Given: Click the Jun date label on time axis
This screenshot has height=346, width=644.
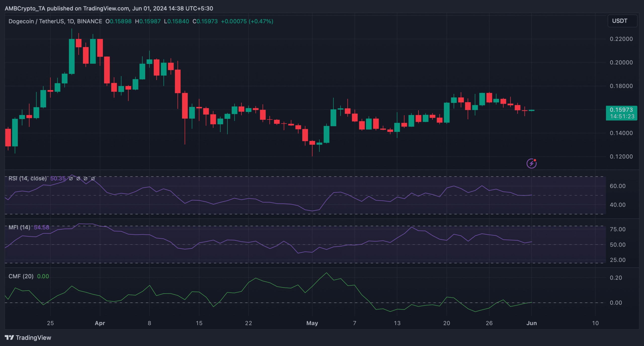Looking at the screenshot, I should (532, 323).
